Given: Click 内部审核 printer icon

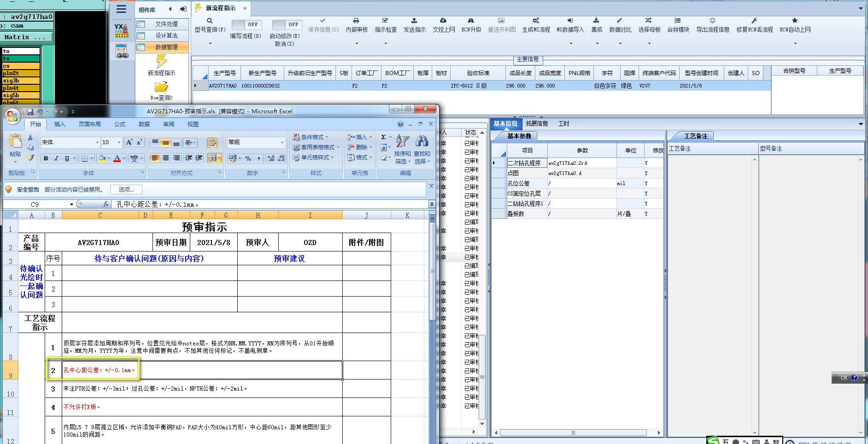Looking at the screenshot, I should pyautogui.click(x=356, y=21).
